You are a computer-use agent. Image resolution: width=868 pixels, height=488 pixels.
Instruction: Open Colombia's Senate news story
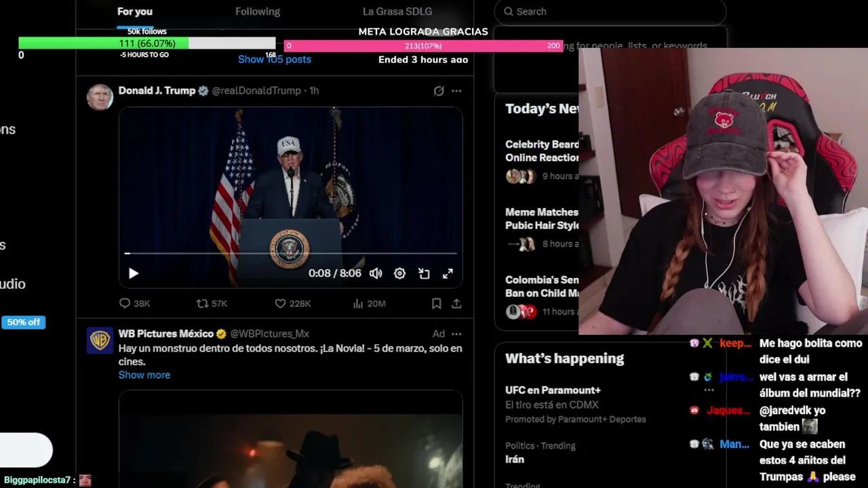click(542, 296)
